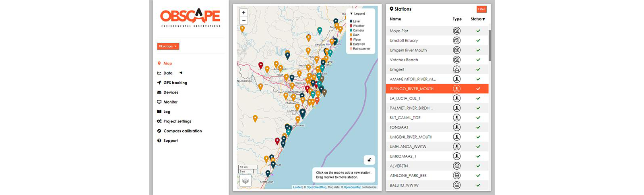
Task: Open the map layers selector
Action: click(x=245, y=181)
